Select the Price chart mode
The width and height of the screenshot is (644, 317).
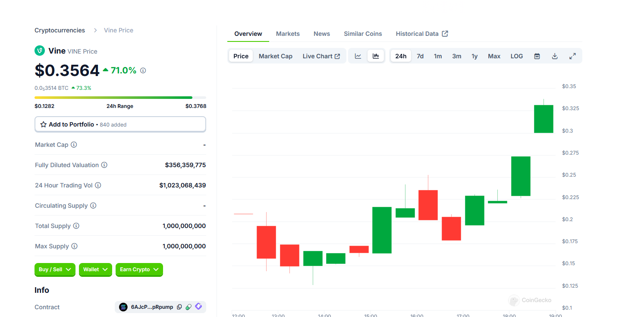tap(241, 56)
